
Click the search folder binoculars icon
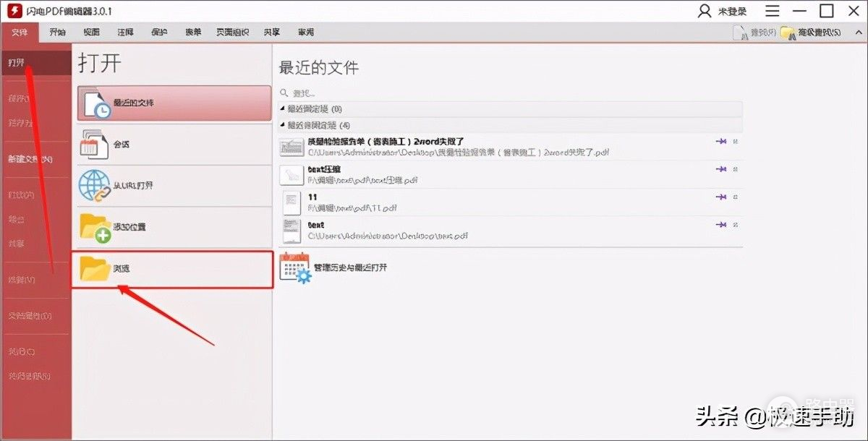point(787,33)
